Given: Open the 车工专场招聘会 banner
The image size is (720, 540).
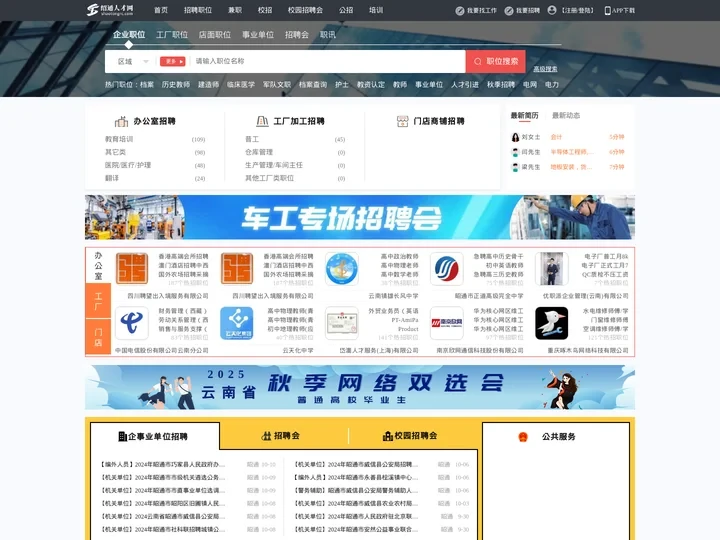Looking at the screenshot, I should (360, 217).
